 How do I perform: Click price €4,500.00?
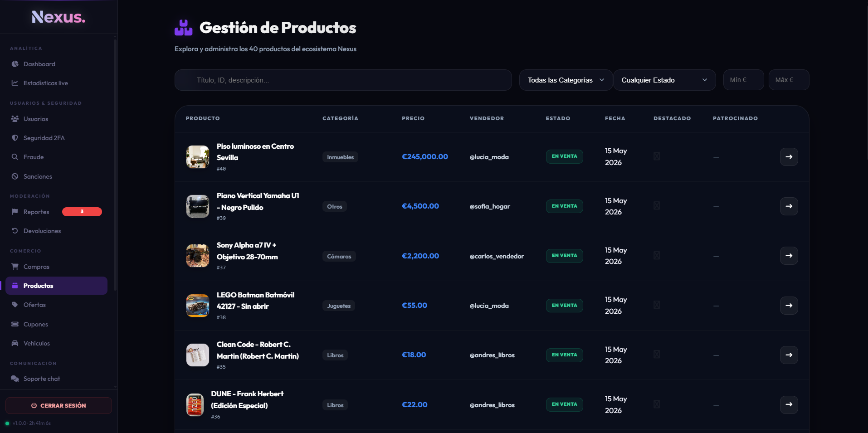(x=420, y=206)
